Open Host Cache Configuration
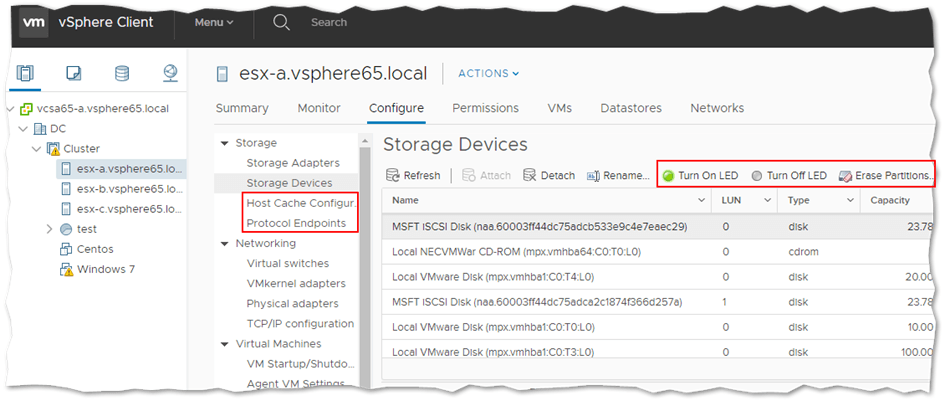 click(301, 203)
